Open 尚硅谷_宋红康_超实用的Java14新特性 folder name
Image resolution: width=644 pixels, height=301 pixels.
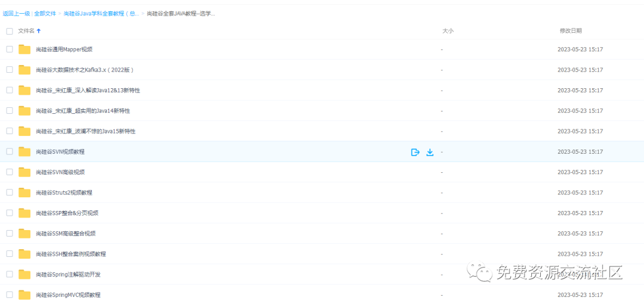pyautogui.click(x=83, y=111)
